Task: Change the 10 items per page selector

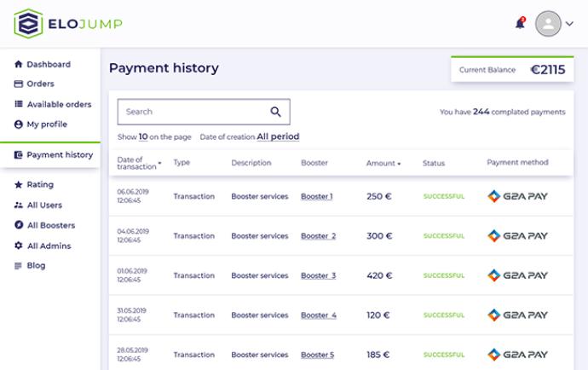Action: coord(143,136)
